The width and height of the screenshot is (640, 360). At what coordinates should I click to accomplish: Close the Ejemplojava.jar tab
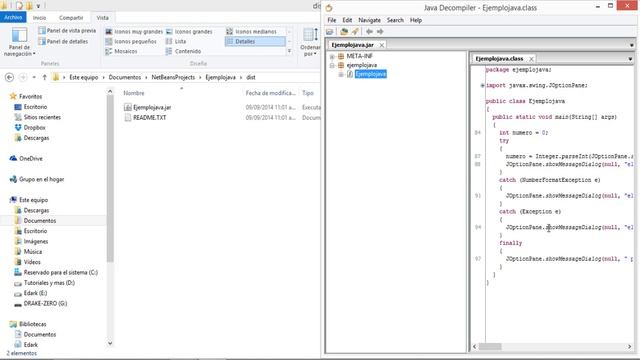[x=381, y=45]
